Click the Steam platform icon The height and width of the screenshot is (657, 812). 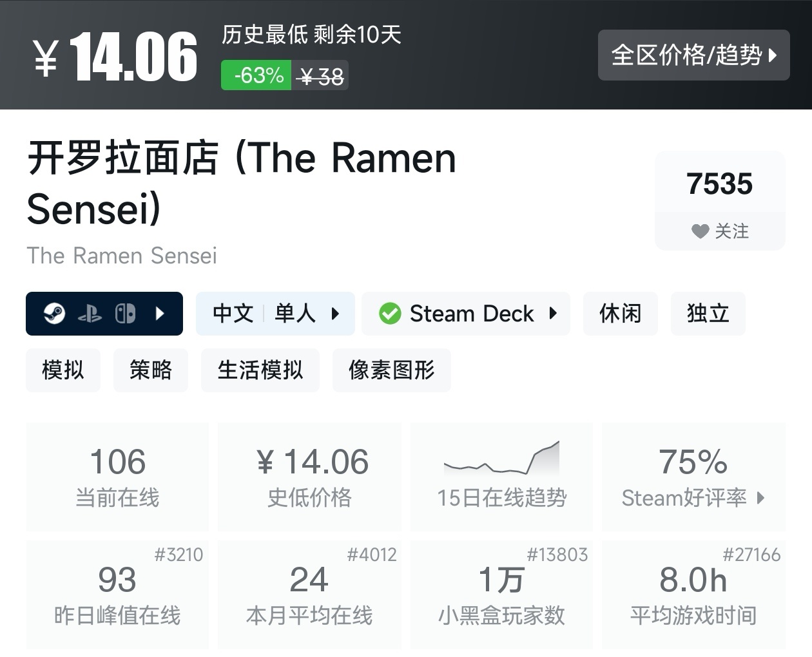tap(54, 314)
